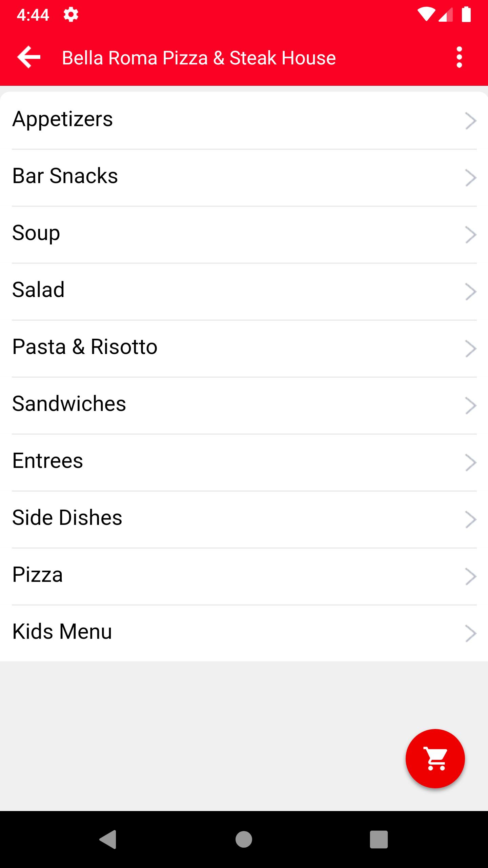This screenshot has height=868, width=488.
Task: Choose the Sandwiches menu section
Action: pos(244,406)
